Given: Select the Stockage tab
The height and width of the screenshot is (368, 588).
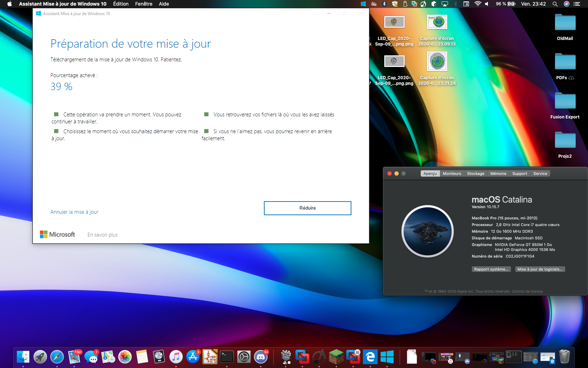Looking at the screenshot, I should tap(475, 173).
